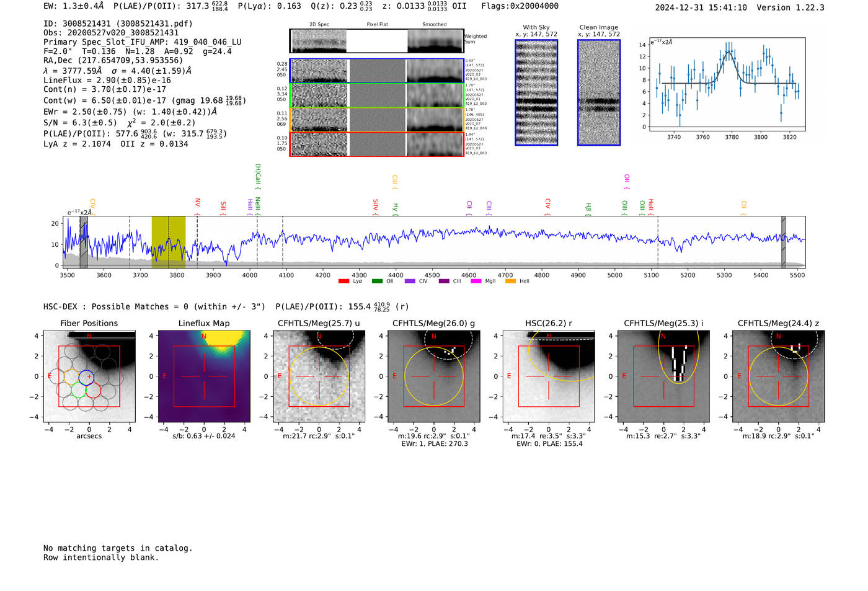Click the purple CIV legend swatch
Screen dimensions: 868x591
click(410, 282)
